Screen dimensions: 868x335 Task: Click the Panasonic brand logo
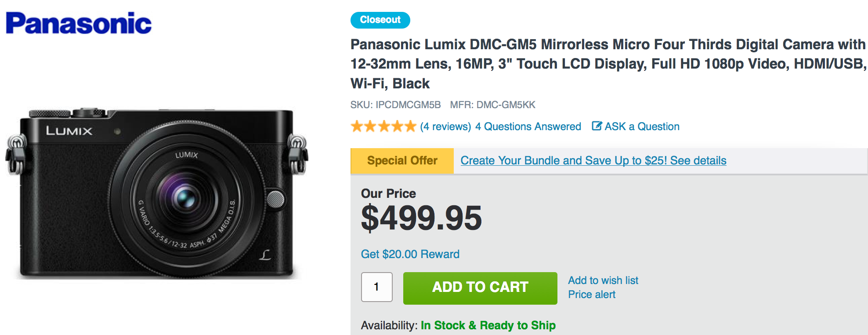pyautogui.click(x=79, y=23)
